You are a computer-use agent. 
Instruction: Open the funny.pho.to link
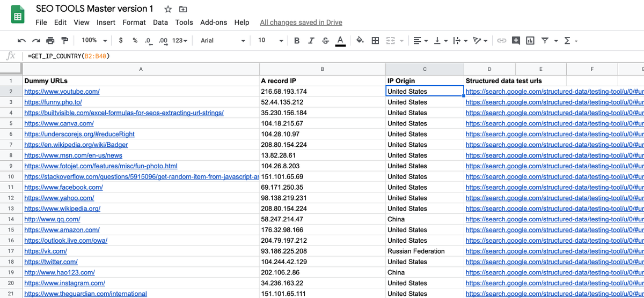[53, 102]
